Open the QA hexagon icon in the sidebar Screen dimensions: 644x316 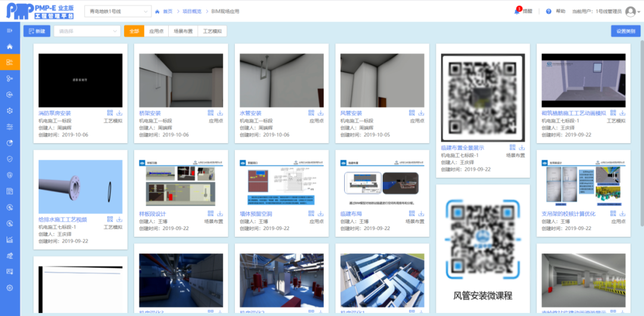[10, 95]
